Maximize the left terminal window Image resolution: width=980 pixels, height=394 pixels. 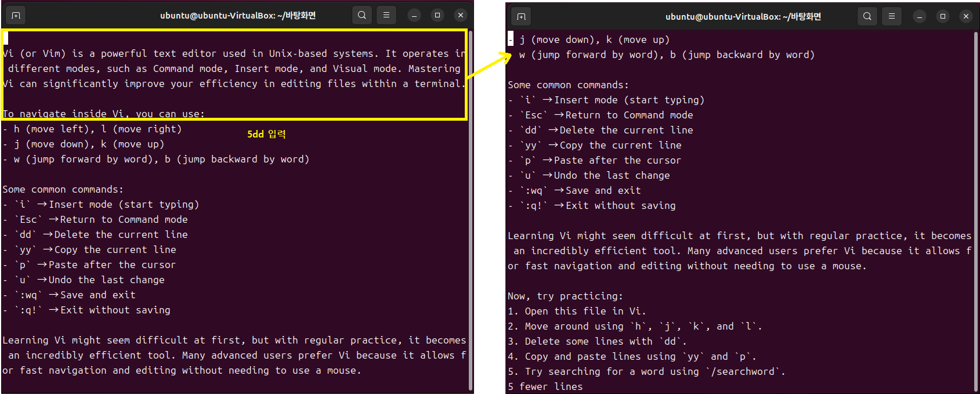point(437,15)
